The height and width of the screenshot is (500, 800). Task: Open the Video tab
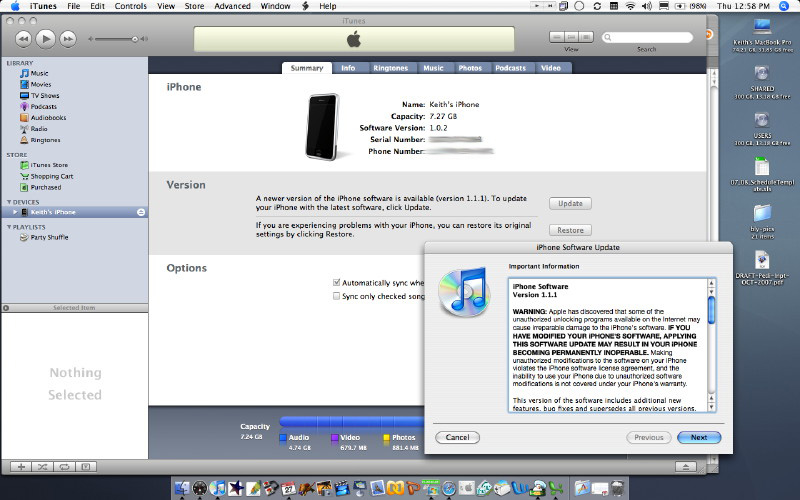(x=551, y=68)
